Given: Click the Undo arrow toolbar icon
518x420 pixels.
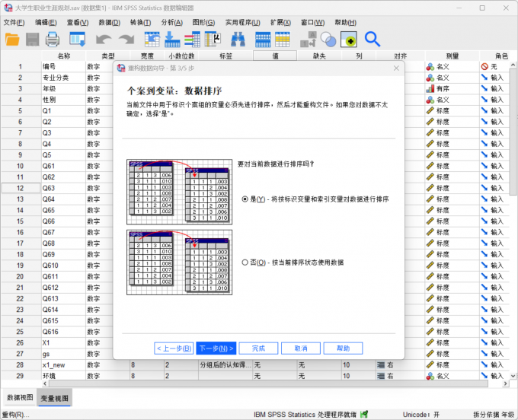Looking at the screenshot, I should [x=104, y=40].
